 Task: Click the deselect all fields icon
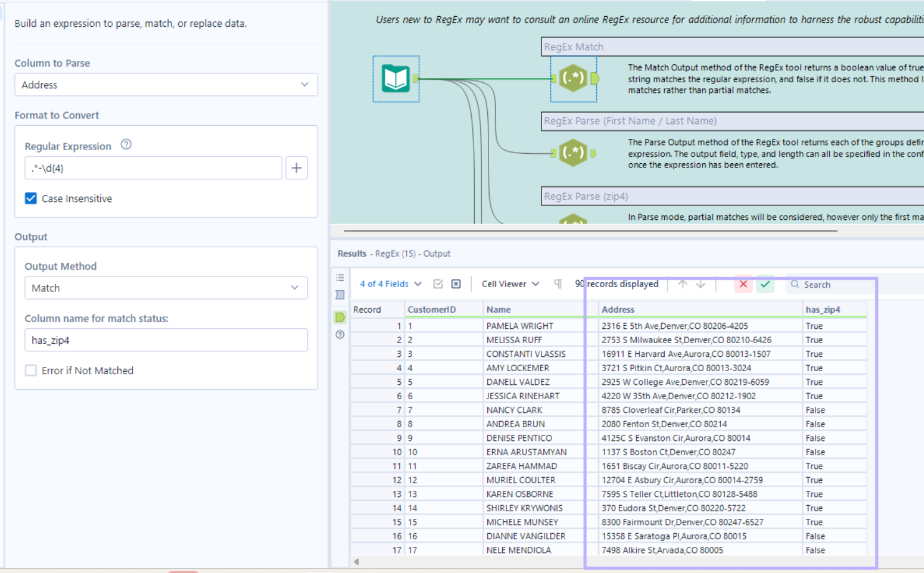pyautogui.click(x=456, y=284)
